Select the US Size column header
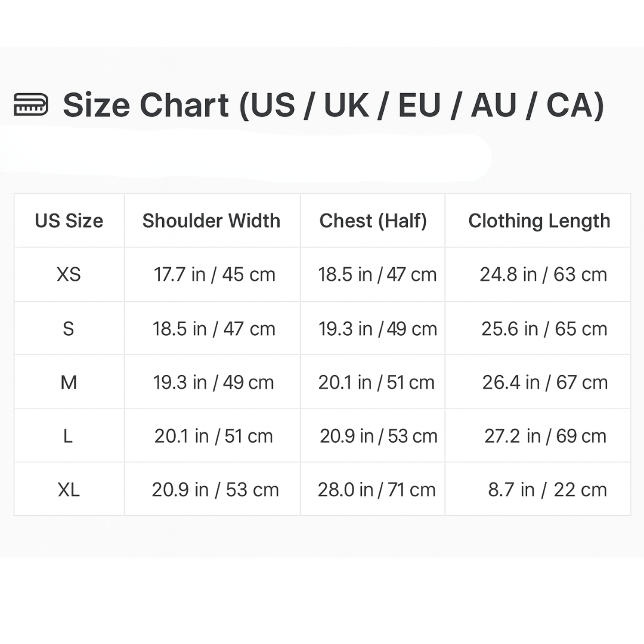This screenshot has height=644, width=644. coord(69,221)
